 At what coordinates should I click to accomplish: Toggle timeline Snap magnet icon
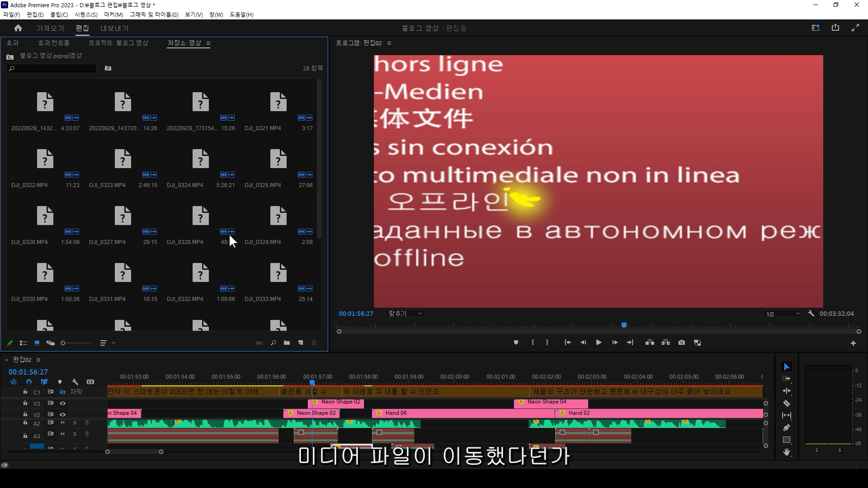(29, 382)
